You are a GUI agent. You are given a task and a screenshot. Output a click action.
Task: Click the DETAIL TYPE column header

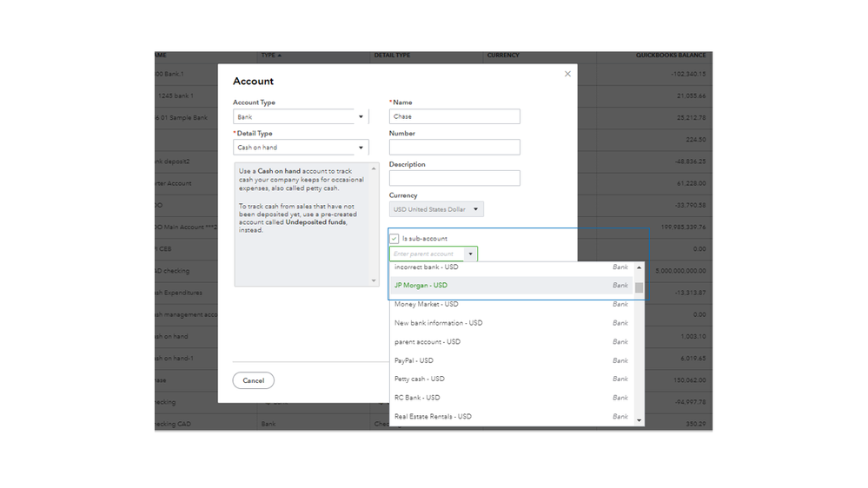point(392,56)
